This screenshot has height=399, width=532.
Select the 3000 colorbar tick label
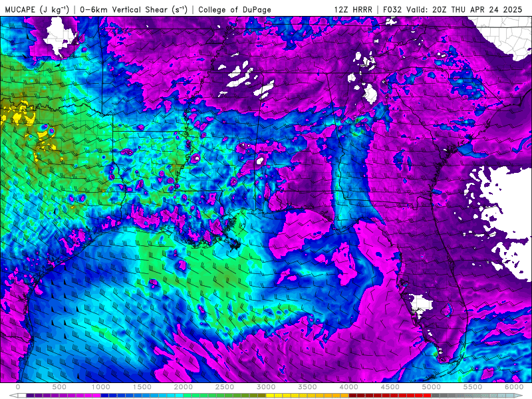click(266, 387)
